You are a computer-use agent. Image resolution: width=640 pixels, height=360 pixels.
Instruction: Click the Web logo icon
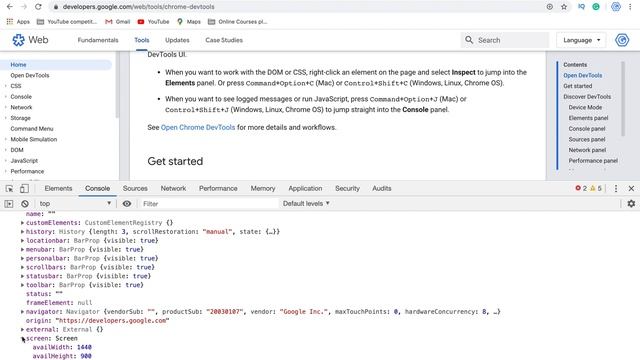click(x=18, y=40)
